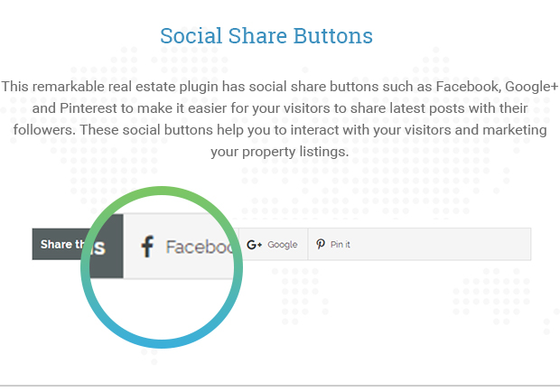Select the "Google" share button label
The height and width of the screenshot is (392, 560).
click(x=283, y=245)
